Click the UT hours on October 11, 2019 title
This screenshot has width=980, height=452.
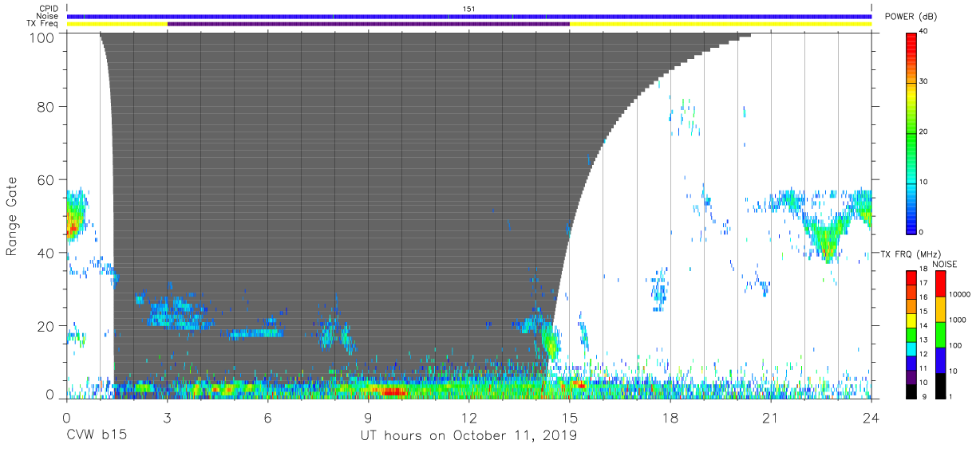coord(468,436)
